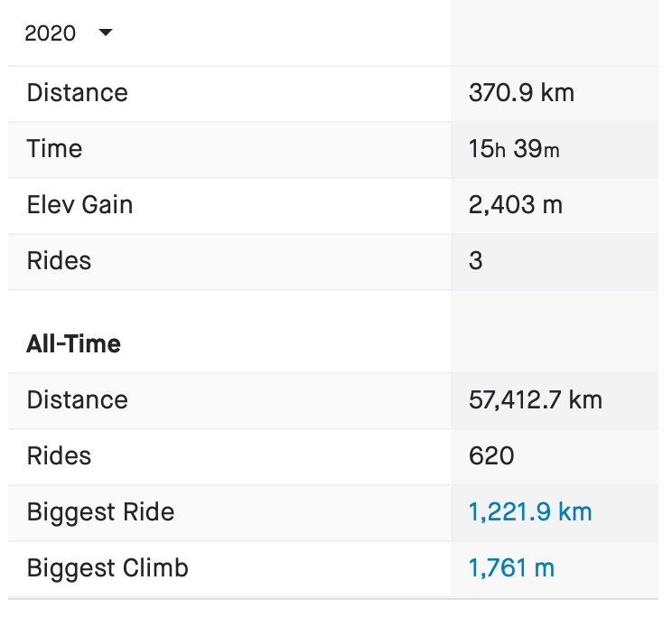Click the Rides label under 2020
The height and width of the screenshot is (618, 672).
(59, 261)
